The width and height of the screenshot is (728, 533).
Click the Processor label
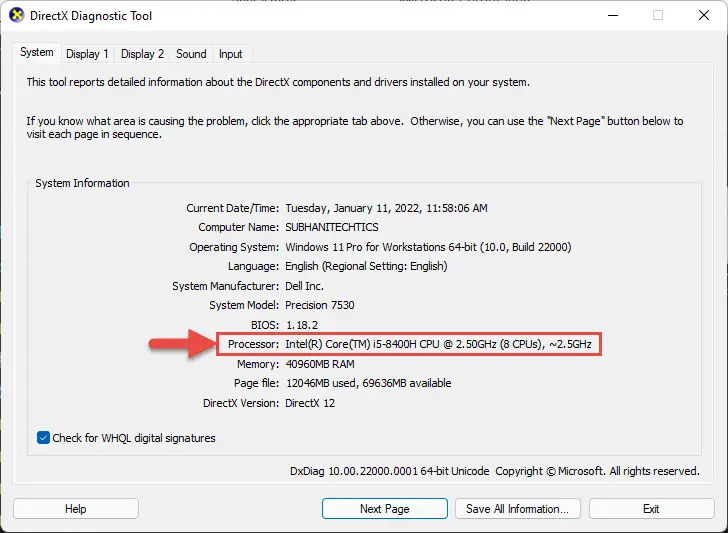pyautogui.click(x=254, y=344)
